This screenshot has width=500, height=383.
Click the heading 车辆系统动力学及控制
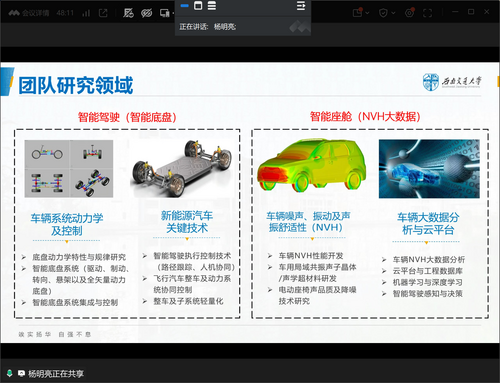pyautogui.click(x=67, y=224)
